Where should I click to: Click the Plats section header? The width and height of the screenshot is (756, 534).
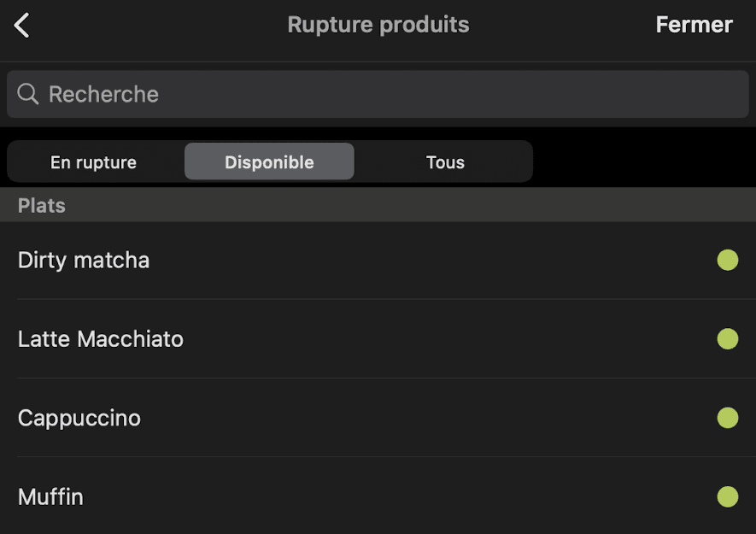pyautogui.click(x=41, y=205)
